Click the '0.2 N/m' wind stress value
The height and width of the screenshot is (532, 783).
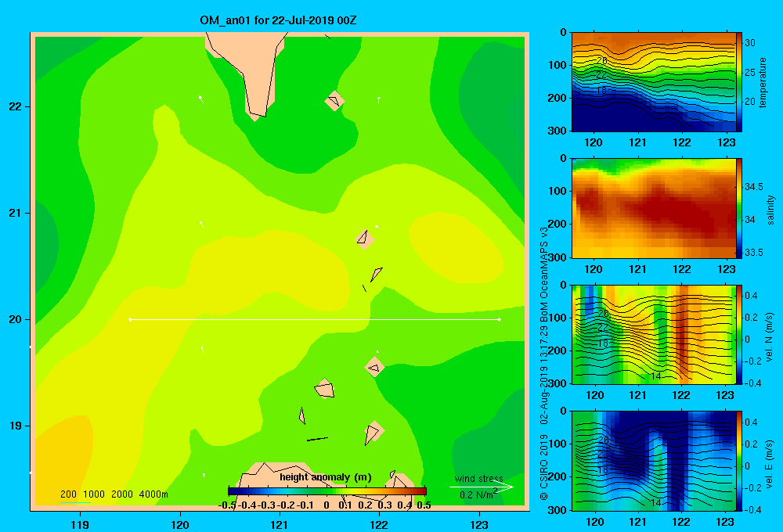coord(478,494)
